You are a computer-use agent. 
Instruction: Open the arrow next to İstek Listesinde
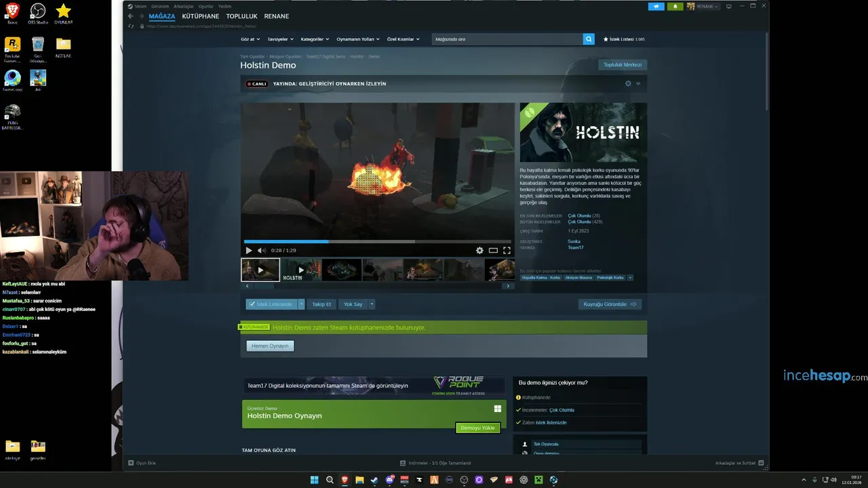coord(301,304)
